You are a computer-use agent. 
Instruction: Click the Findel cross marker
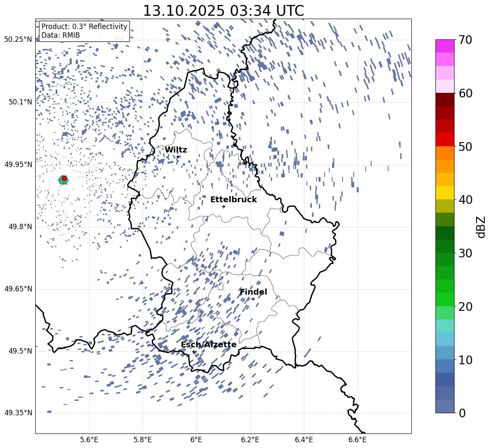click(253, 299)
